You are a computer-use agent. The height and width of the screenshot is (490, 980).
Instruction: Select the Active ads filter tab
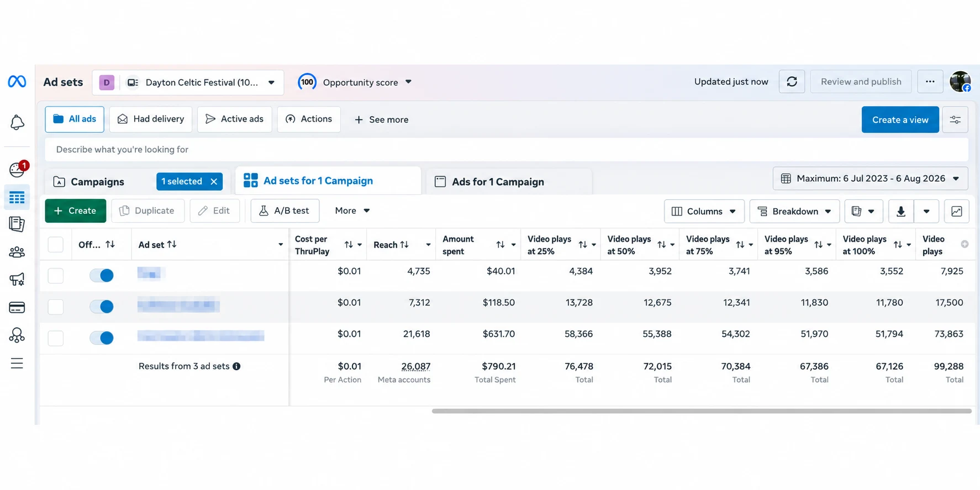point(234,119)
